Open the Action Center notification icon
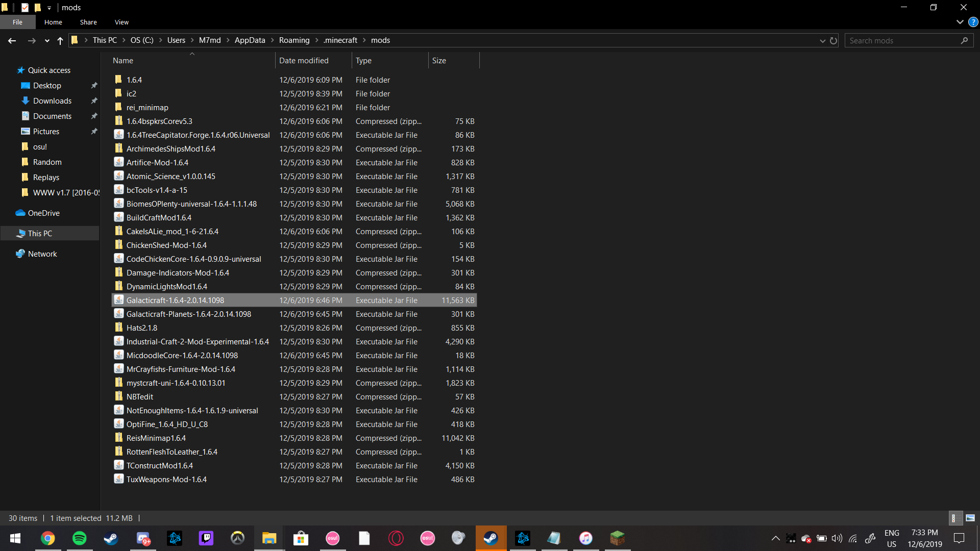Image resolution: width=980 pixels, height=551 pixels. (959, 538)
